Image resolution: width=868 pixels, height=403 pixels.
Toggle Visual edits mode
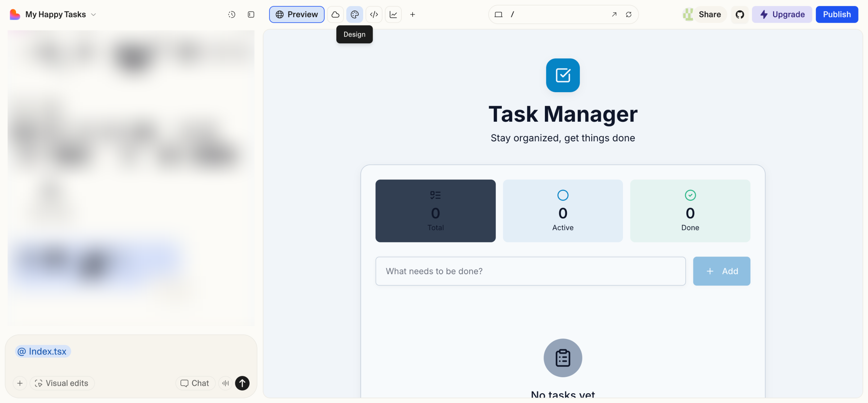tap(62, 383)
